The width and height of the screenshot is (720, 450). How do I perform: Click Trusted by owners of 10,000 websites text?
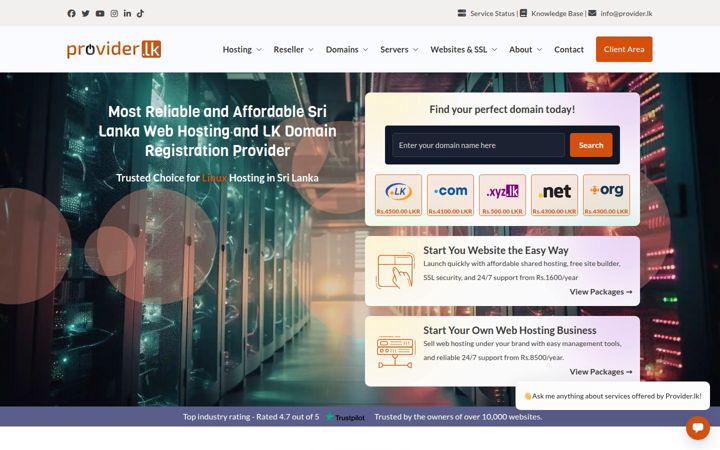tap(458, 417)
